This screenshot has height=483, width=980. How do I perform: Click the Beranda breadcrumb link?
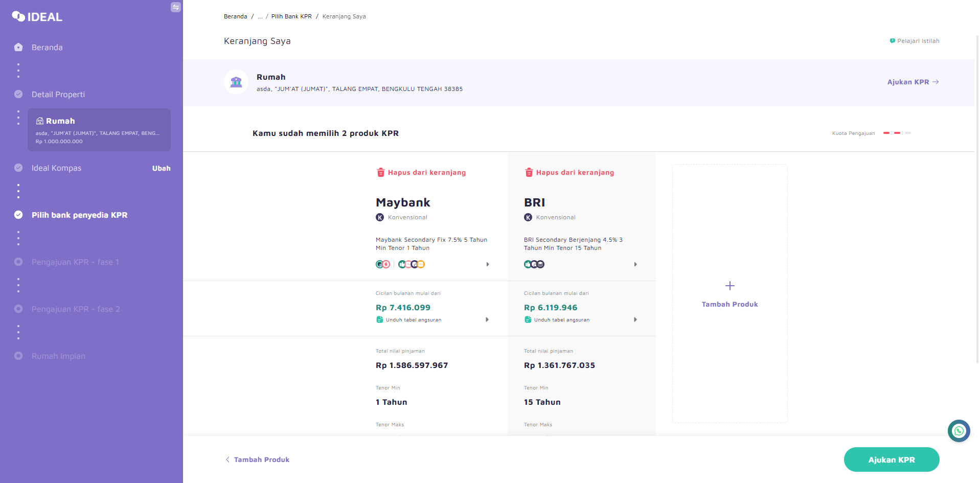[x=235, y=16]
